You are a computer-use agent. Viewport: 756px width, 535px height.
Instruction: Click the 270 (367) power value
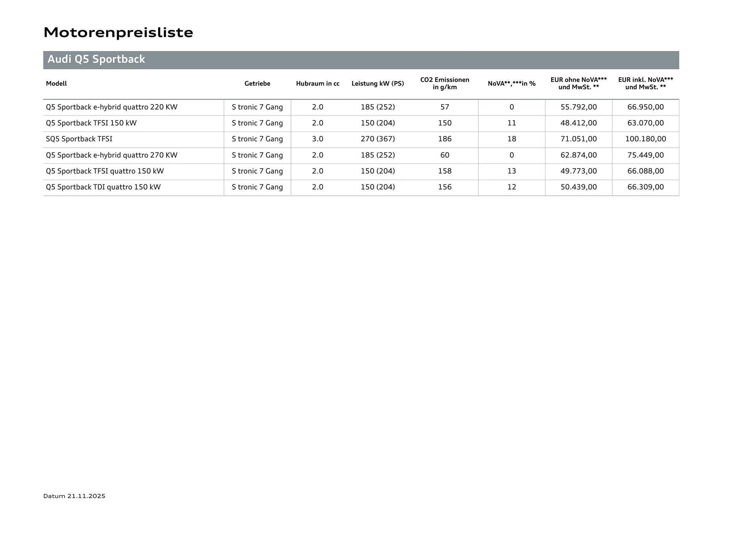click(378, 139)
